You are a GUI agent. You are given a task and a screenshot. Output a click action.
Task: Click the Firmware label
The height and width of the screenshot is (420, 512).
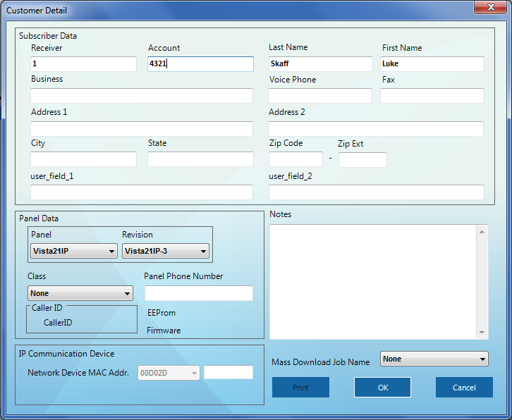click(164, 331)
